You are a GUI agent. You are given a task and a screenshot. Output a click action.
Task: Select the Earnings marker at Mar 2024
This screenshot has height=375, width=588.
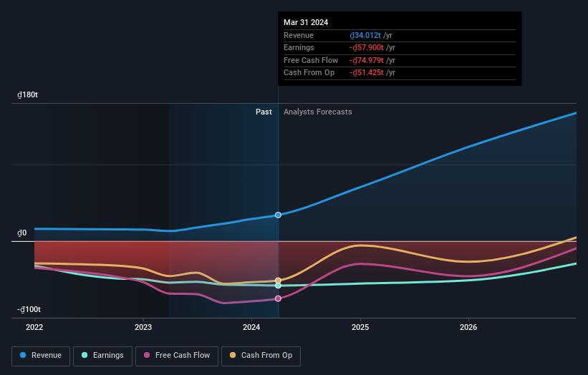278,286
